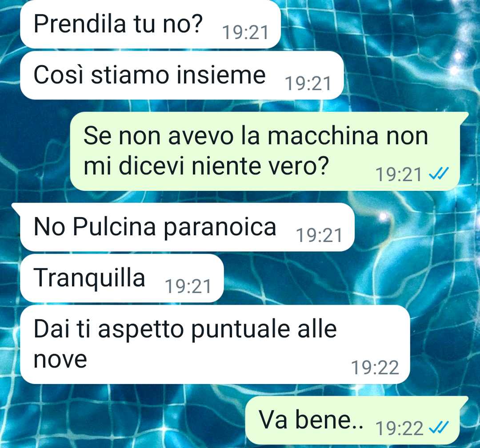Click the read checkmarks on 'niente vero?' message
Viewport: 480px width, 448px height.
[439, 174]
